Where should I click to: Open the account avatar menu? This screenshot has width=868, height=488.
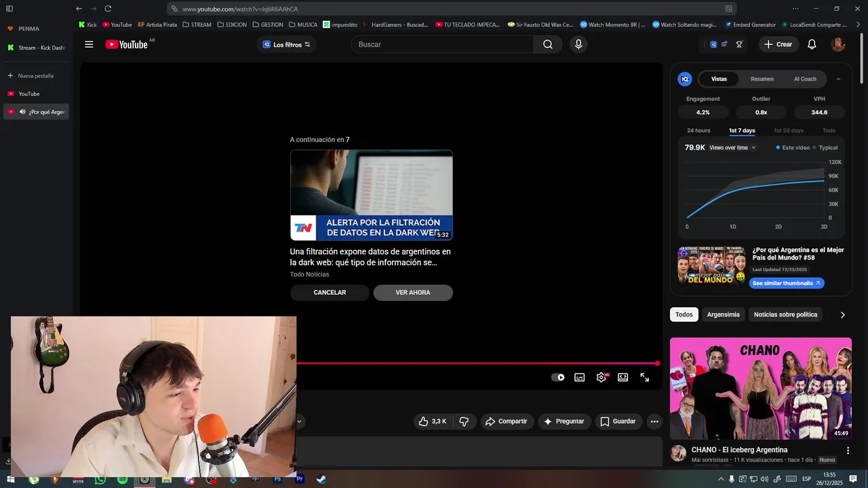pos(838,45)
